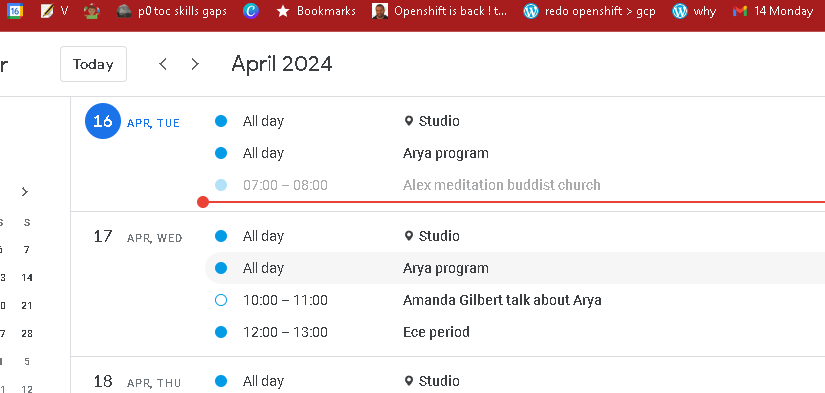Open the juggling person emoji bookmark
This screenshot has width=825, height=393.
click(x=92, y=11)
